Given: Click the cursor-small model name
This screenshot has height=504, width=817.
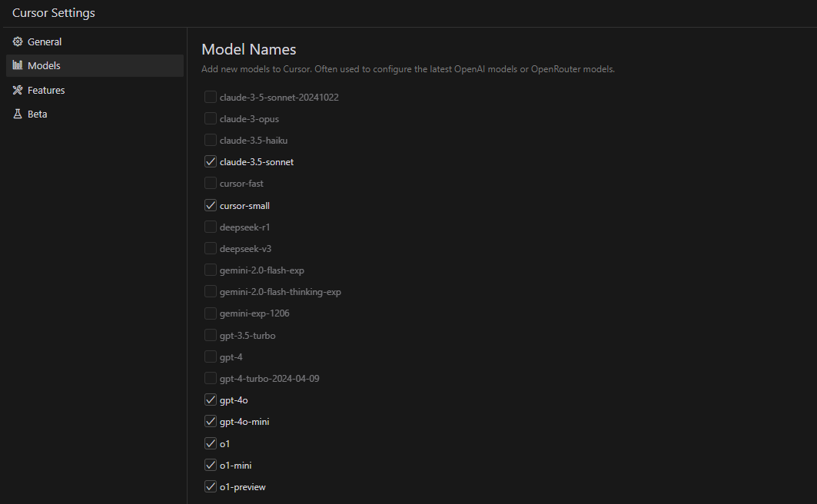Looking at the screenshot, I should 245,206.
